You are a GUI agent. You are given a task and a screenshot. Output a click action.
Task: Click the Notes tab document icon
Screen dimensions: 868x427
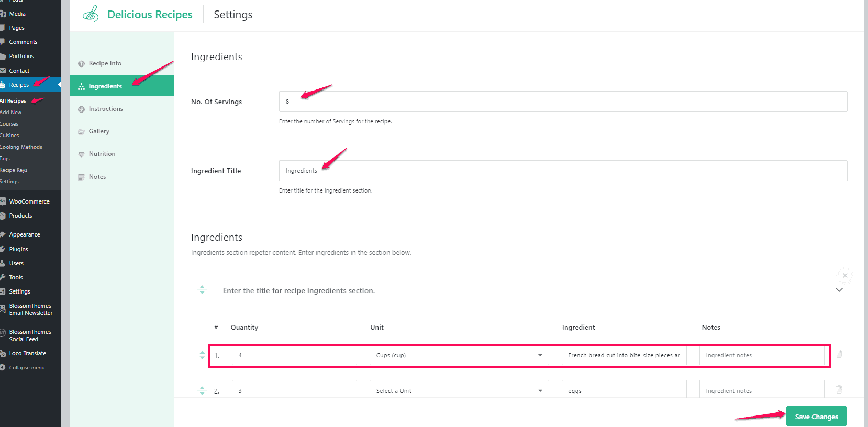pyautogui.click(x=81, y=177)
